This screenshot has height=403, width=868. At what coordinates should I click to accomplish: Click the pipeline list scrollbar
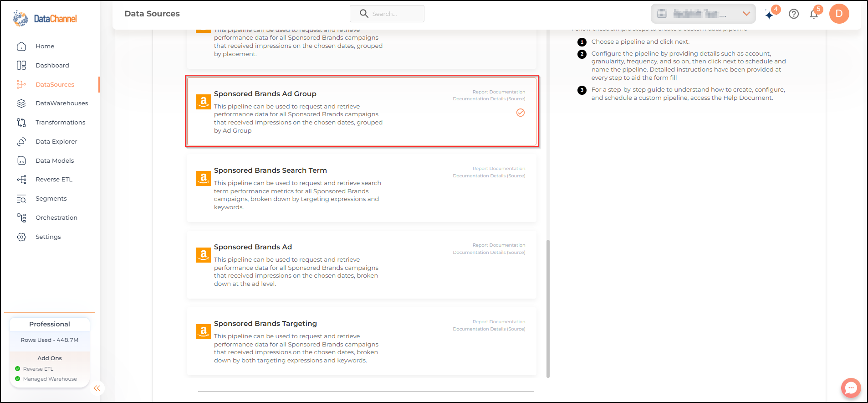tap(548, 309)
